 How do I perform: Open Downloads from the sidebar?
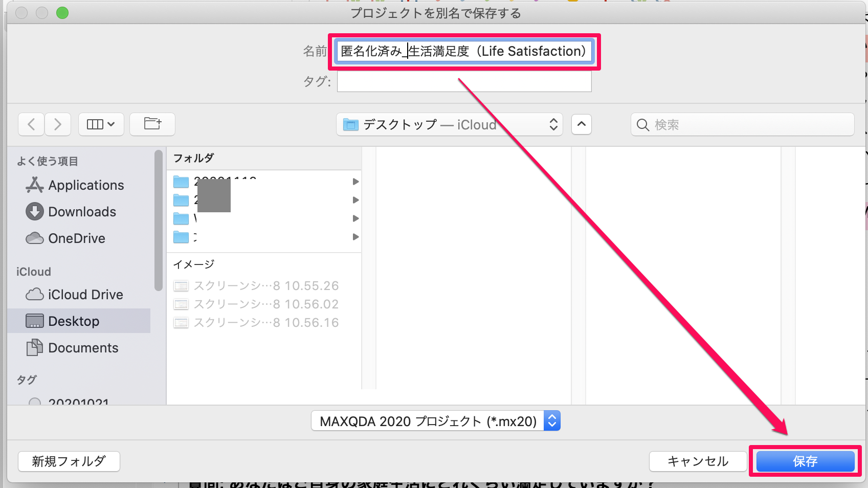[x=82, y=212]
